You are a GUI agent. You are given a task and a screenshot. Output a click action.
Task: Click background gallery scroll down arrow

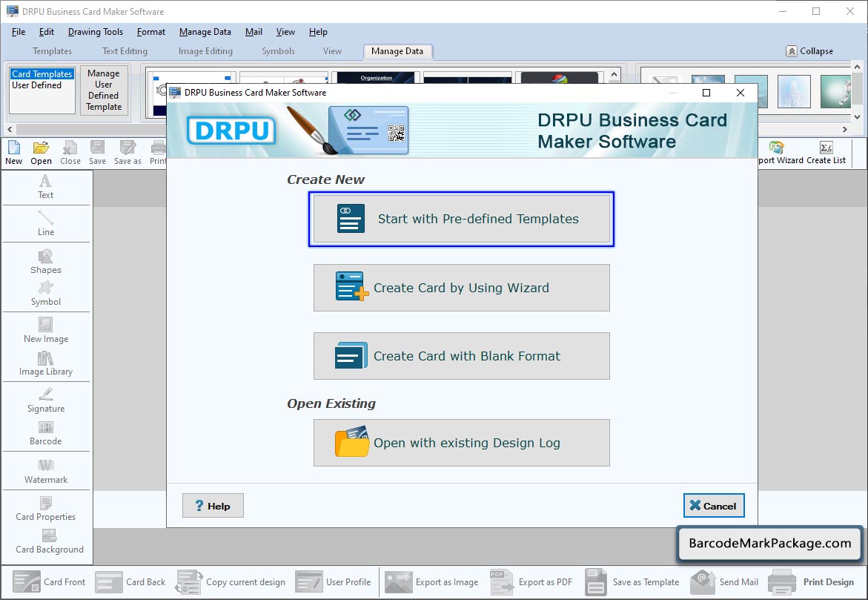pyautogui.click(x=857, y=117)
